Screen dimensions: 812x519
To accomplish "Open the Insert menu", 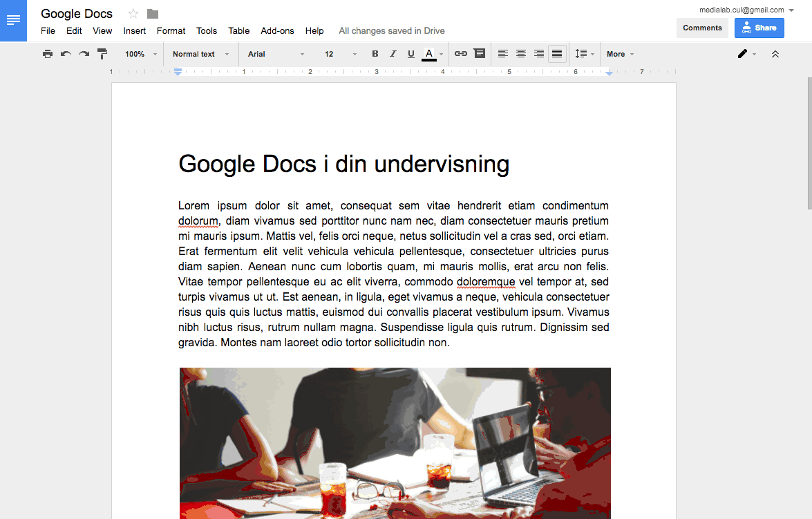I will pyautogui.click(x=135, y=30).
